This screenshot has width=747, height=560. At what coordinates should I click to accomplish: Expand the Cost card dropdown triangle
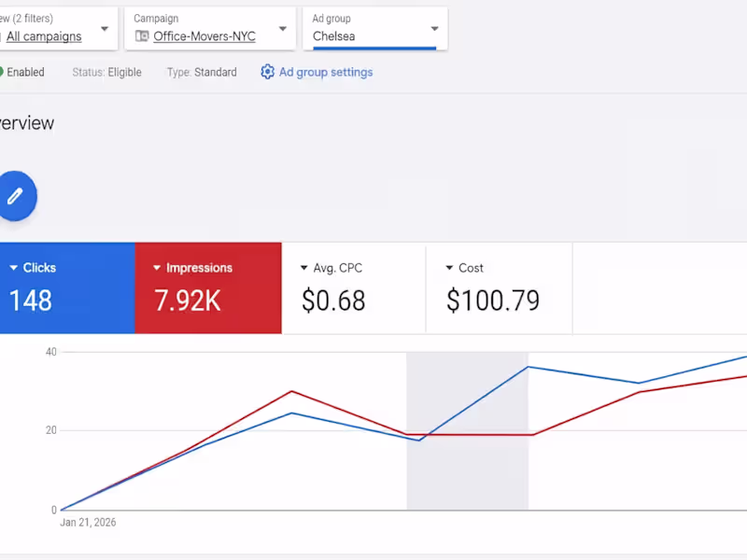(x=451, y=268)
